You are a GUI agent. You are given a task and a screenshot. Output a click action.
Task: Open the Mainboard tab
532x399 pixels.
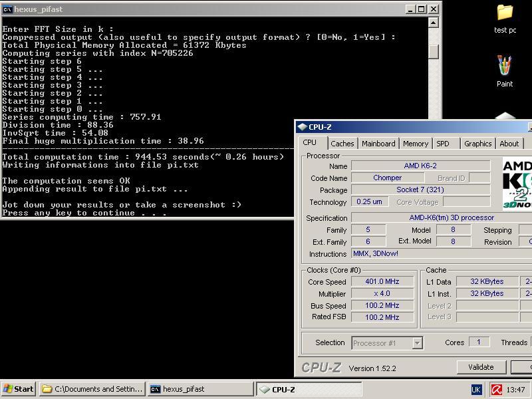[x=378, y=144]
